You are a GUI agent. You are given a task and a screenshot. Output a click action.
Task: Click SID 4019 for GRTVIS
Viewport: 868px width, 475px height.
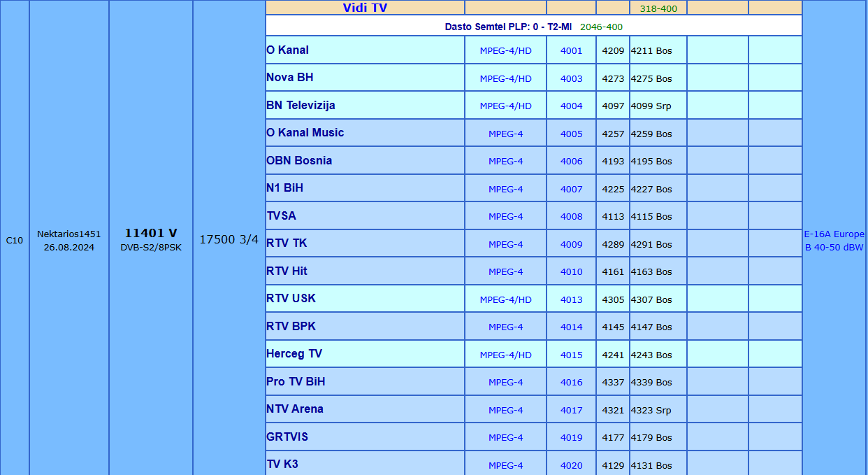(x=571, y=438)
